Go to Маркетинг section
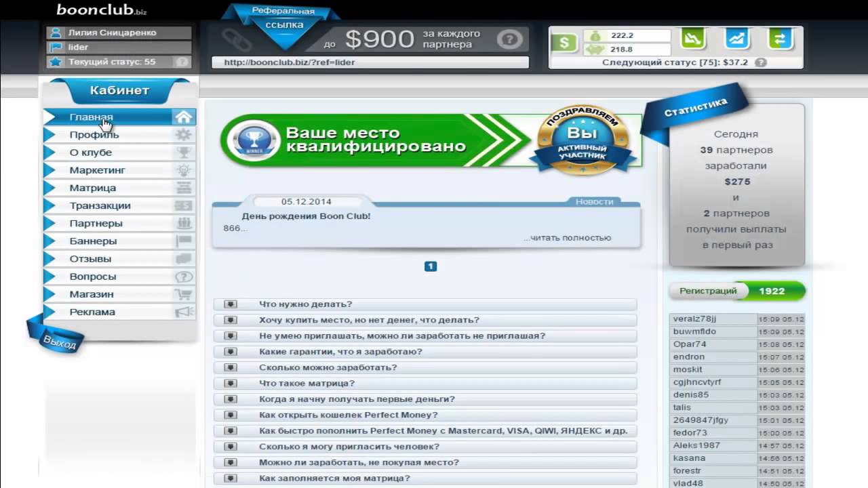The height and width of the screenshot is (488, 868). tap(119, 170)
